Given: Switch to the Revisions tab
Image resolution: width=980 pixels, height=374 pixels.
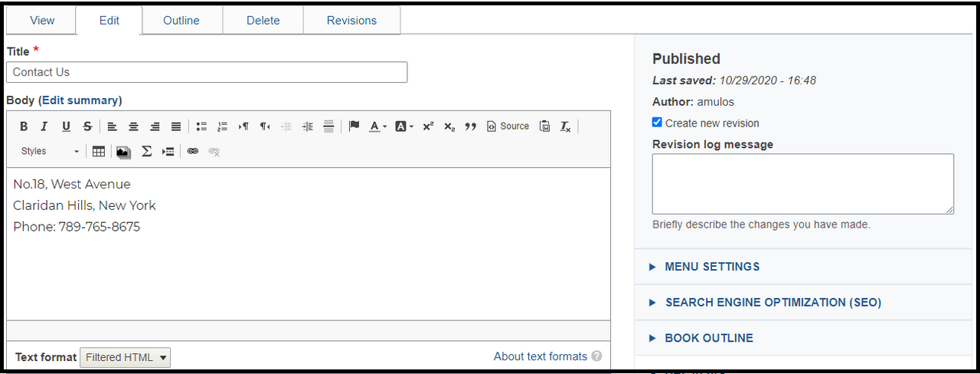Looking at the screenshot, I should [x=351, y=21].
